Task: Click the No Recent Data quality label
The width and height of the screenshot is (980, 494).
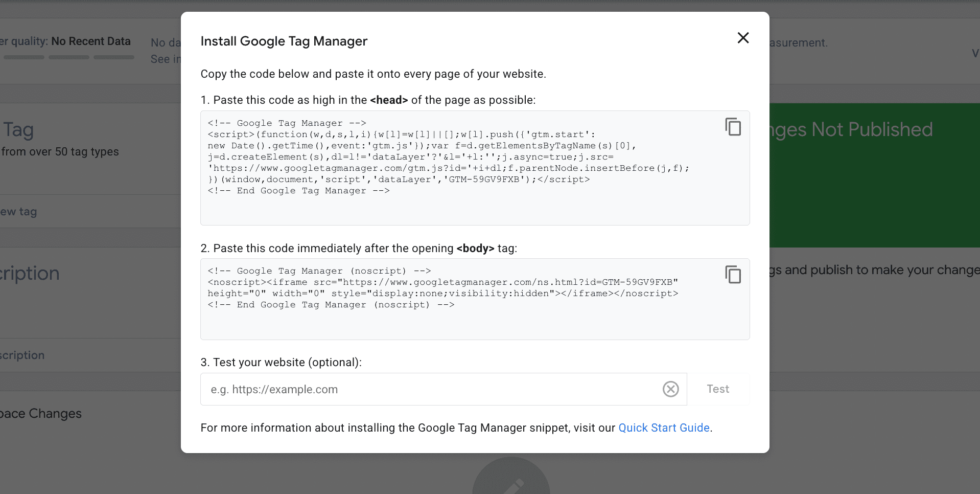Action: [x=91, y=41]
